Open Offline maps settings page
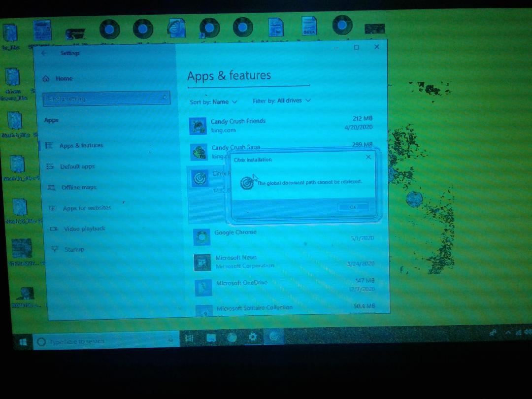This screenshot has width=532, height=399. 72,187
